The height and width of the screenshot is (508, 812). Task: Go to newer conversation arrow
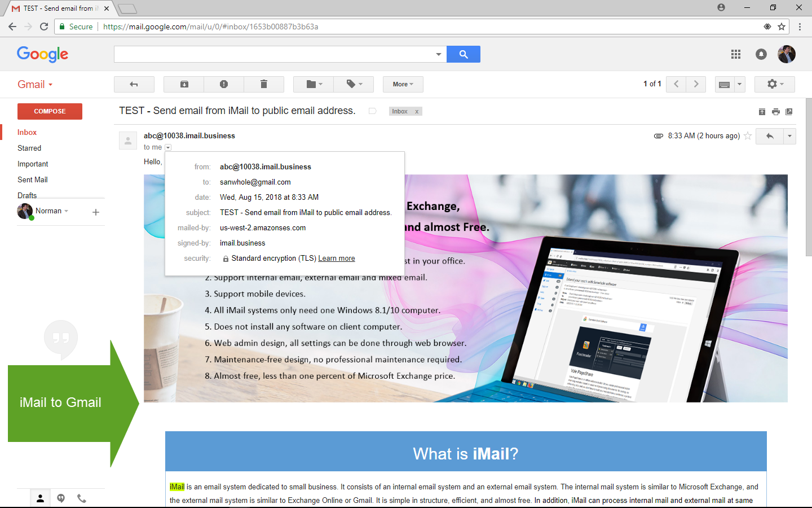click(676, 84)
